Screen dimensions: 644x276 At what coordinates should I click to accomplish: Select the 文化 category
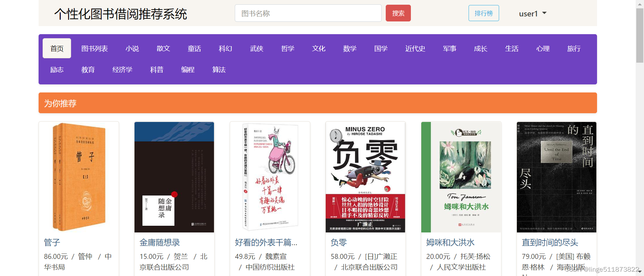point(319,49)
